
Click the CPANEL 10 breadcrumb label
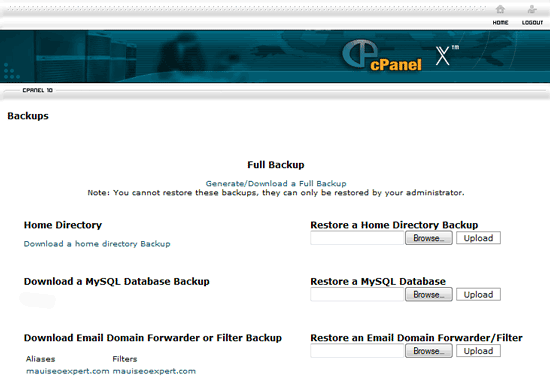point(38,90)
